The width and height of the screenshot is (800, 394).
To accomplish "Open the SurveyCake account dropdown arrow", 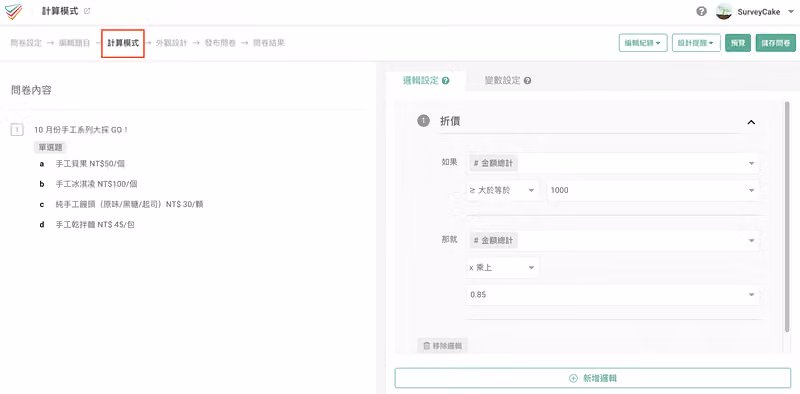I will coord(791,12).
